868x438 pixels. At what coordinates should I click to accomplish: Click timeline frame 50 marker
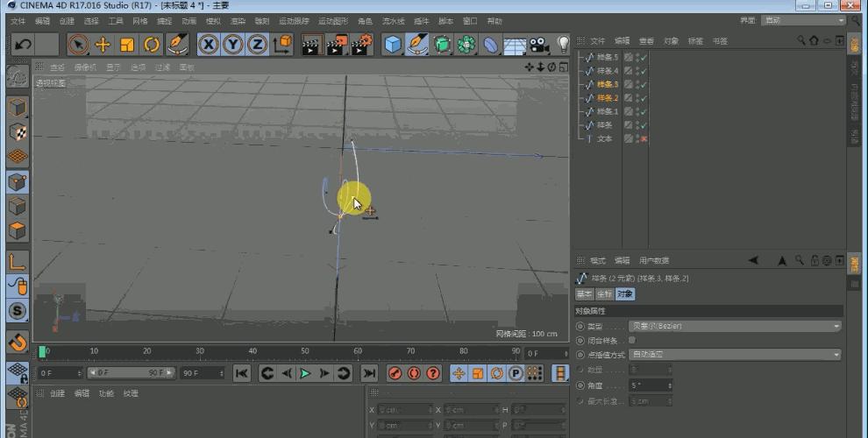(305, 352)
